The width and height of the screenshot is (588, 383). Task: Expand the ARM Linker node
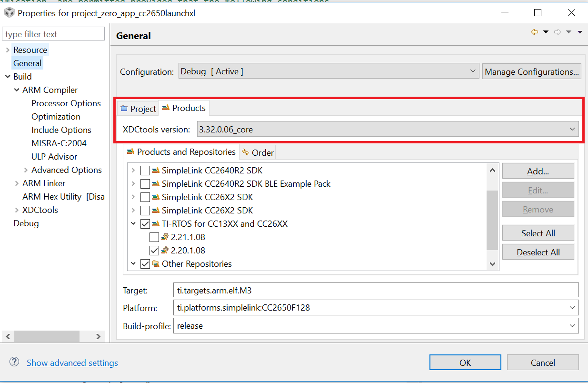coord(17,183)
